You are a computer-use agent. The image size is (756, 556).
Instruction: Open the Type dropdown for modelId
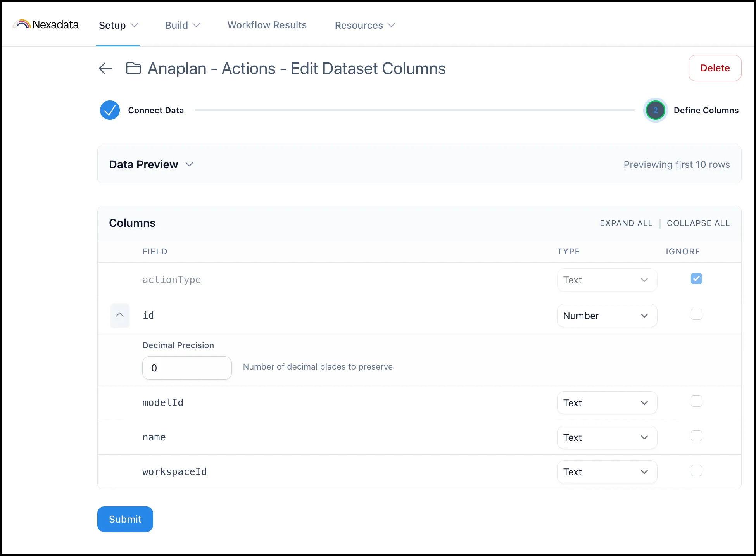pos(607,403)
